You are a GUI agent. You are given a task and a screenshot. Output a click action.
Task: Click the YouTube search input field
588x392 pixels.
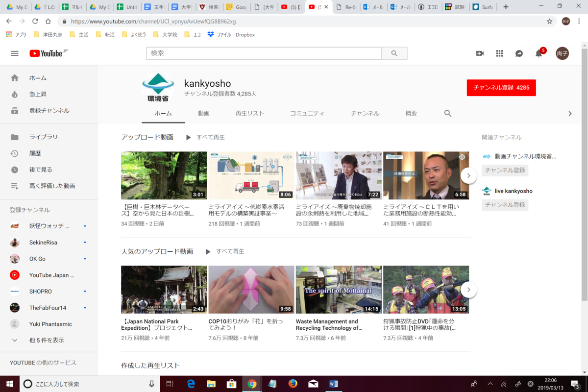(x=264, y=53)
